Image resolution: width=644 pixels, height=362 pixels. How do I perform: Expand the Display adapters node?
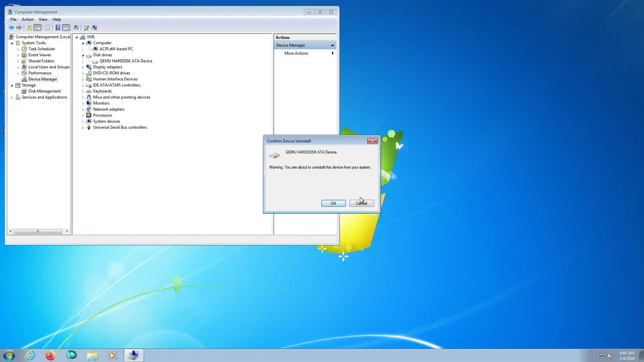click(83, 67)
